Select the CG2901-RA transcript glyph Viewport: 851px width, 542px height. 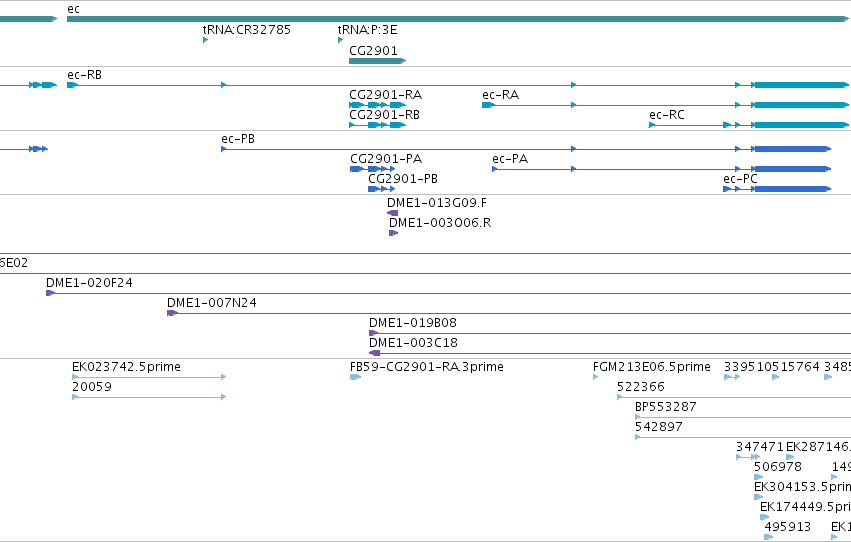click(x=377, y=105)
